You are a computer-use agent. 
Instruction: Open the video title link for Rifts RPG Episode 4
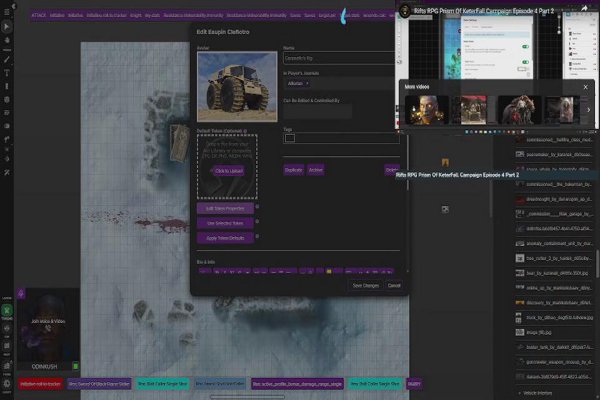[484, 11]
